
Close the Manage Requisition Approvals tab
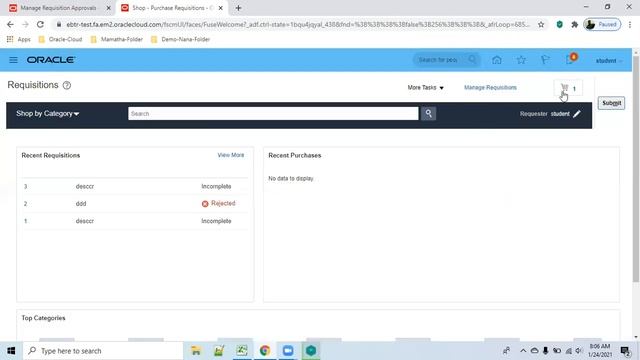(109, 8)
